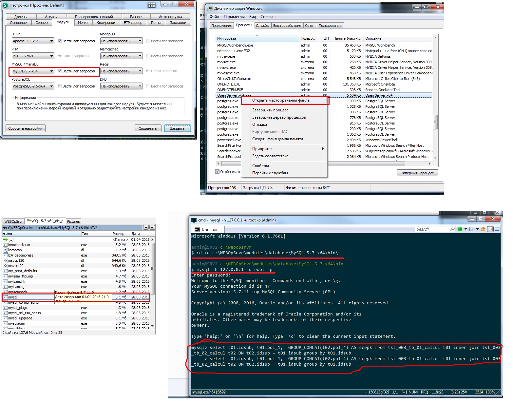The width and height of the screenshot is (513, 420).
Task: Enable request log checkbox for PostgreSQL
Action: 60,86
